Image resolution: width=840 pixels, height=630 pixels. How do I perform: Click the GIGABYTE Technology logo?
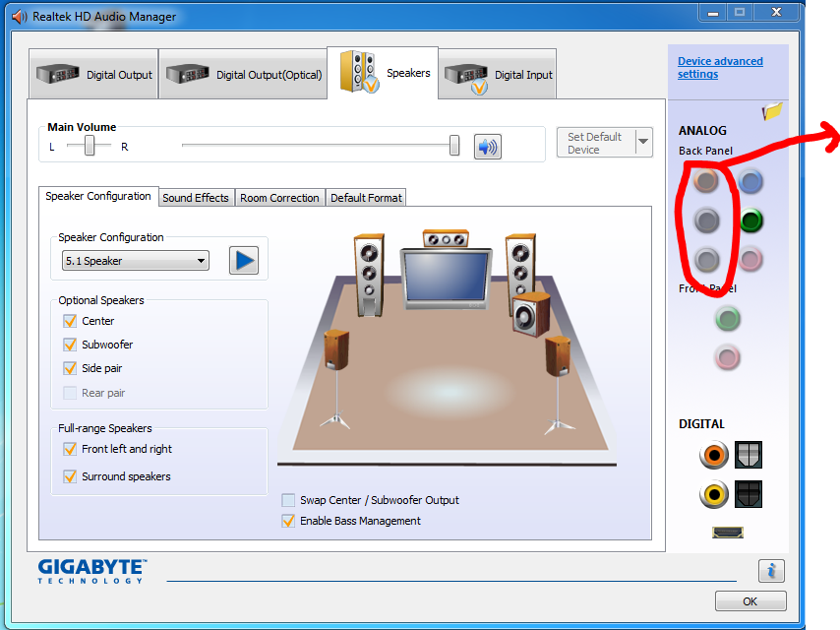pyautogui.click(x=92, y=571)
